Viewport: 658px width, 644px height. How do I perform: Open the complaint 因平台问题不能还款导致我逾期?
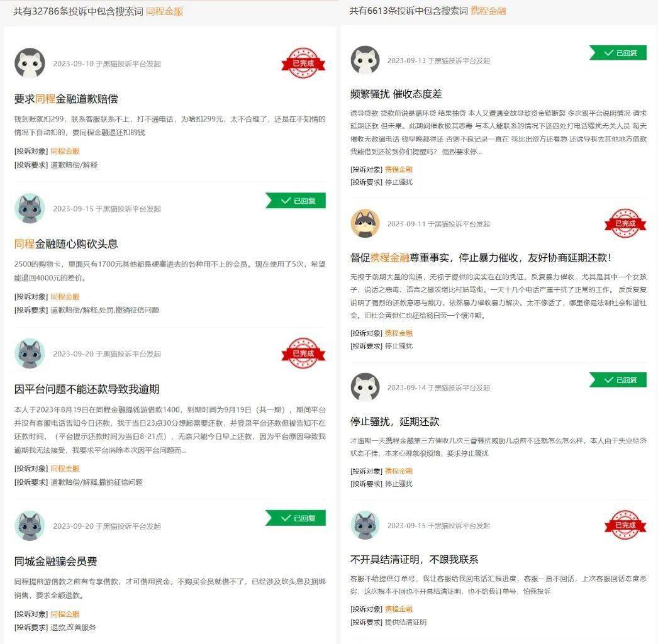pyautogui.click(x=87, y=389)
